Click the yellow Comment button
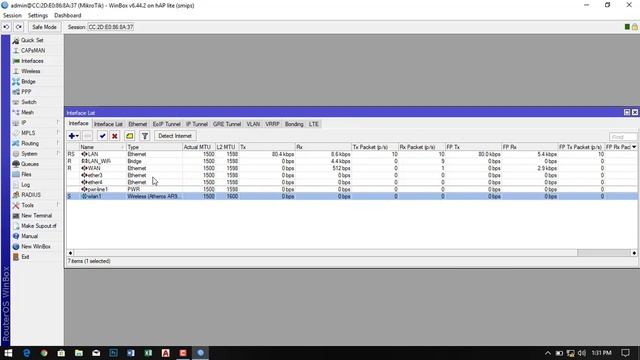This screenshot has width=640, height=360. [x=129, y=136]
